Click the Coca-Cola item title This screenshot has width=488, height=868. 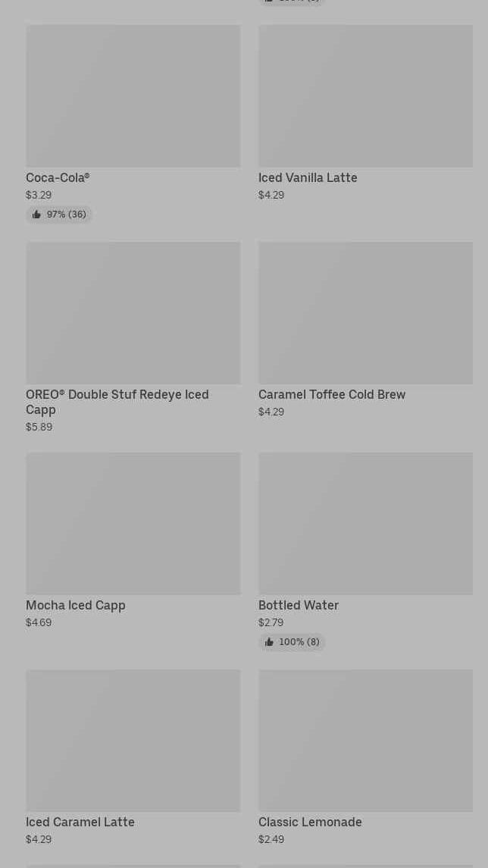tap(58, 177)
